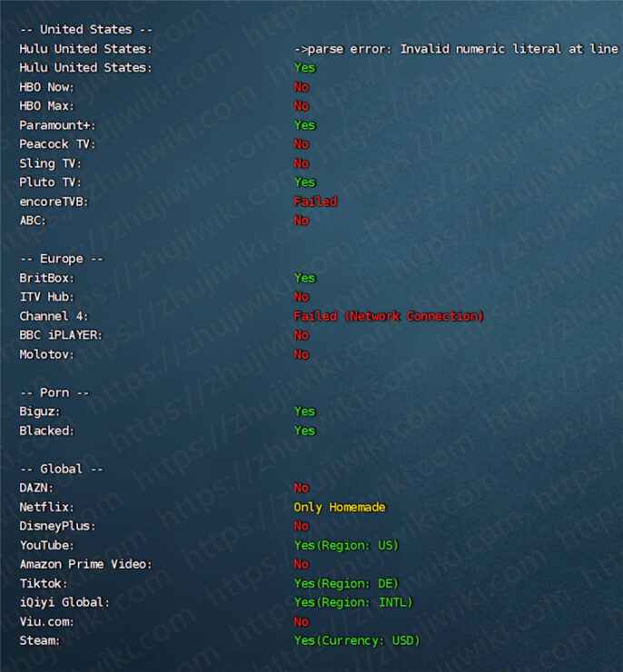Click the parse error message text
This screenshot has width=623, height=672.
coord(456,49)
